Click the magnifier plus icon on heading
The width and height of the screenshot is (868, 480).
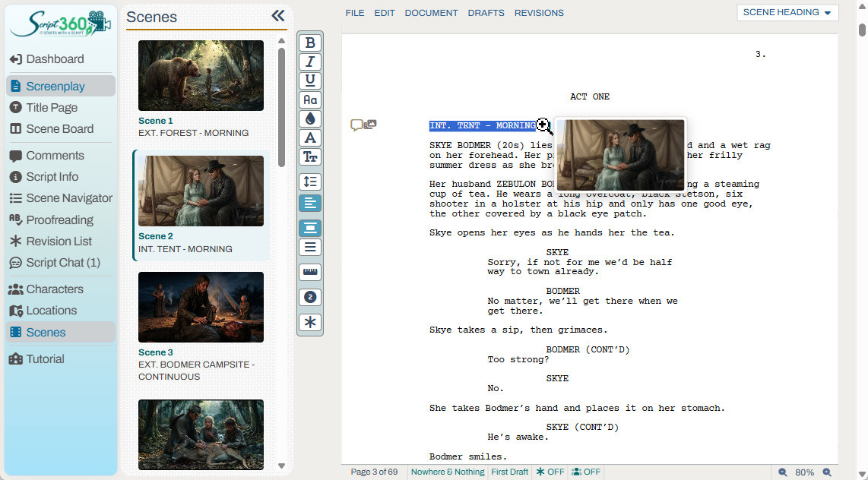point(543,126)
